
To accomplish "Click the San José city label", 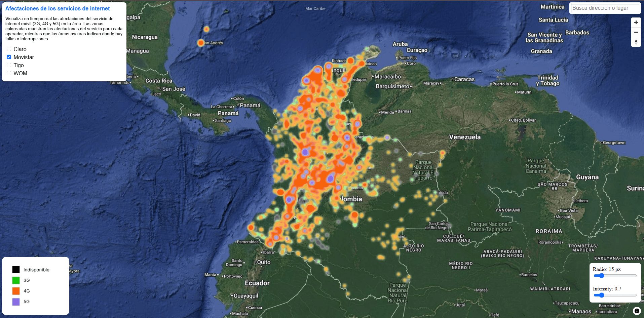I will pos(174,89).
